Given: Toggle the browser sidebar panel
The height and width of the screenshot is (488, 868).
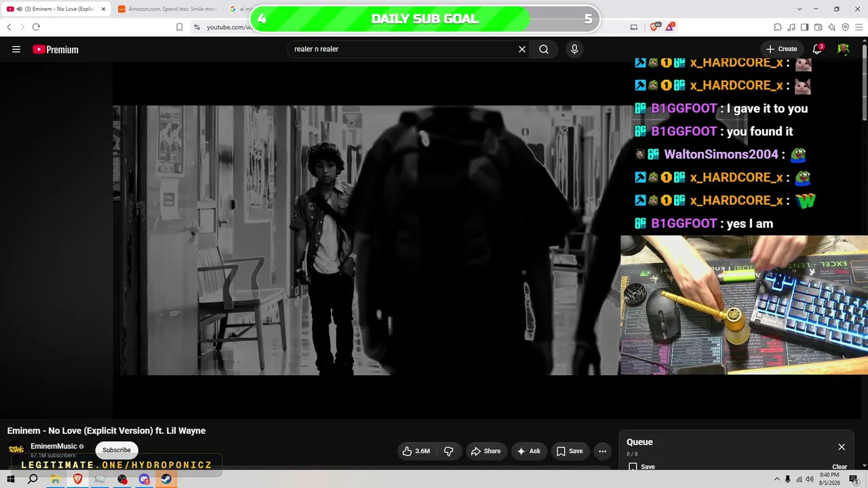Looking at the screenshot, I should 805,27.
